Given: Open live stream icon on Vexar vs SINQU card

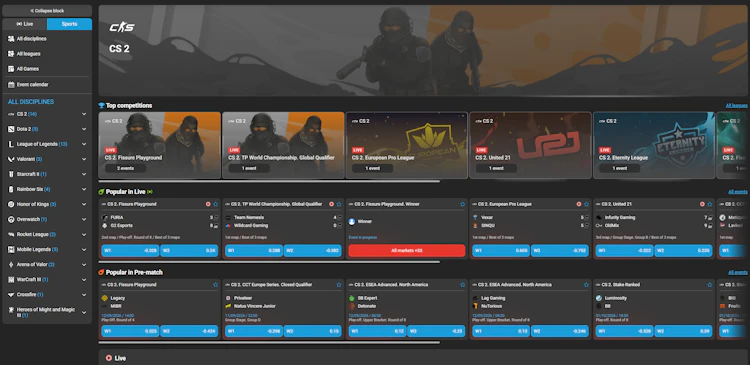Looking at the screenshot, I should tap(579, 204).
